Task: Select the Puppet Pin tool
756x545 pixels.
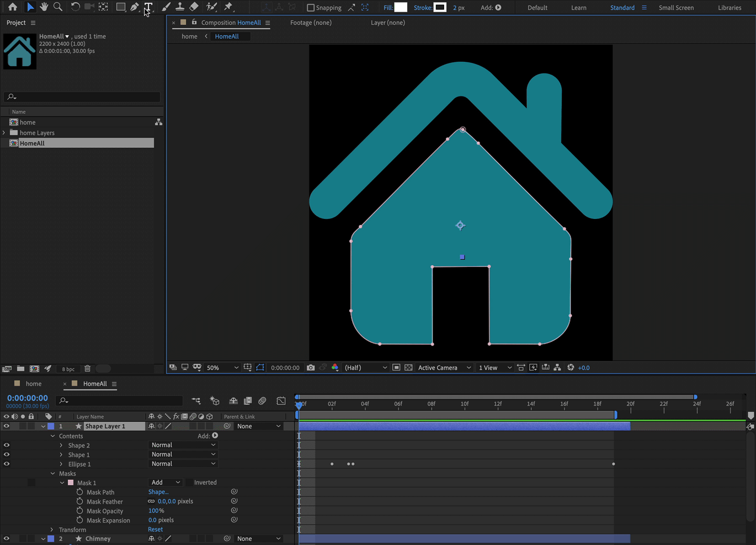Action: [x=228, y=7]
